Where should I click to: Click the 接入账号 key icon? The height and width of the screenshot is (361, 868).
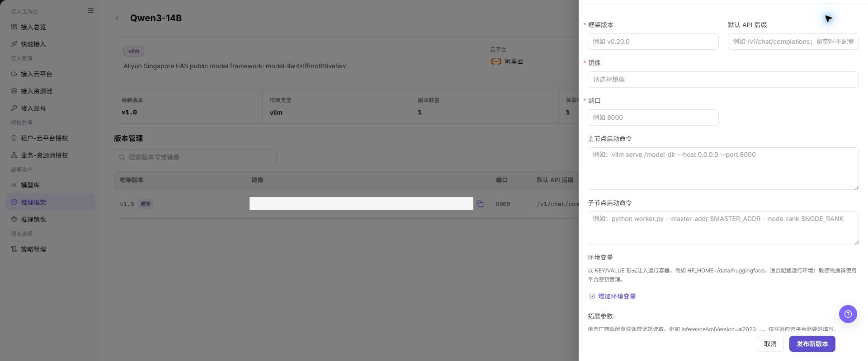point(14,108)
